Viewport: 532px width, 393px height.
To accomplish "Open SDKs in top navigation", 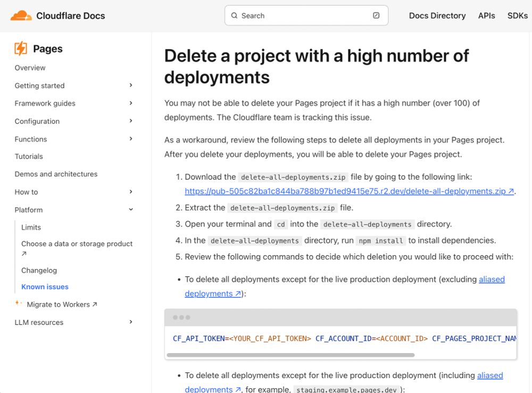I will point(518,15).
